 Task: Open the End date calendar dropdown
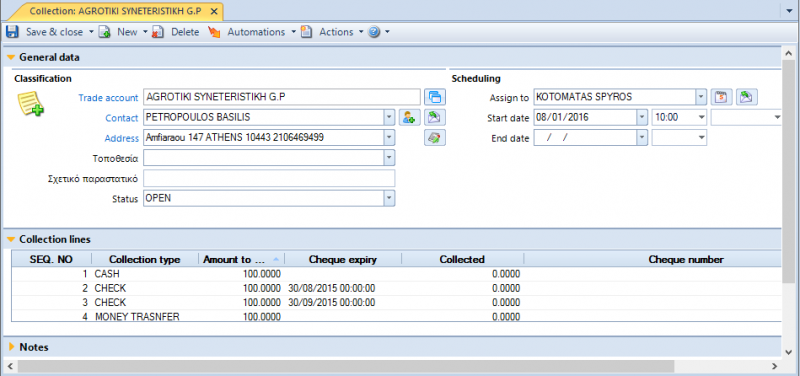(x=642, y=138)
